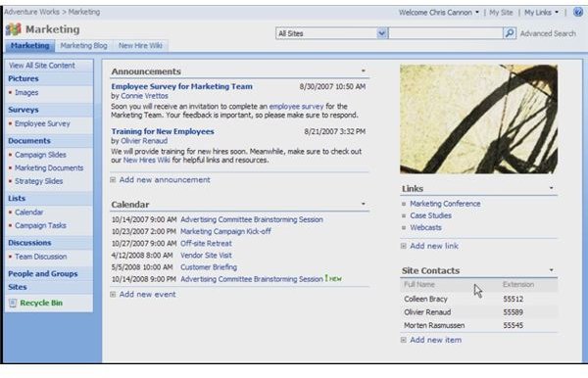Click Add new link

coord(434,246)
